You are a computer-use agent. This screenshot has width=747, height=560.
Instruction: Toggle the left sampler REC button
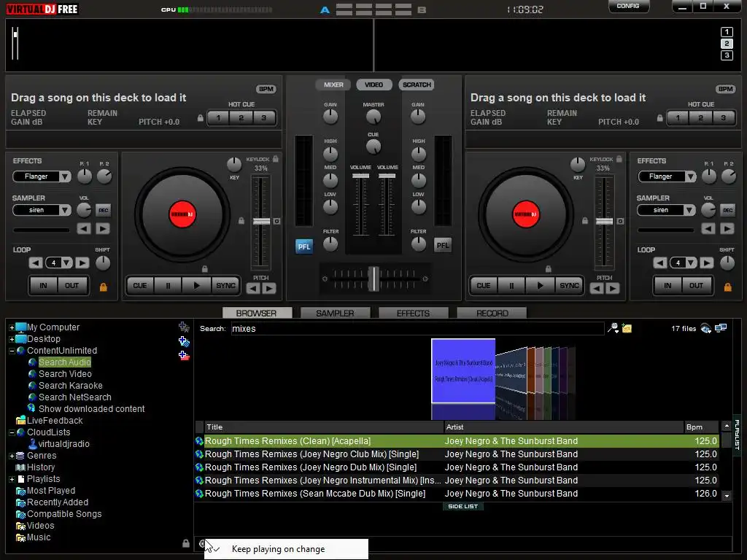(x=103, y=210)
